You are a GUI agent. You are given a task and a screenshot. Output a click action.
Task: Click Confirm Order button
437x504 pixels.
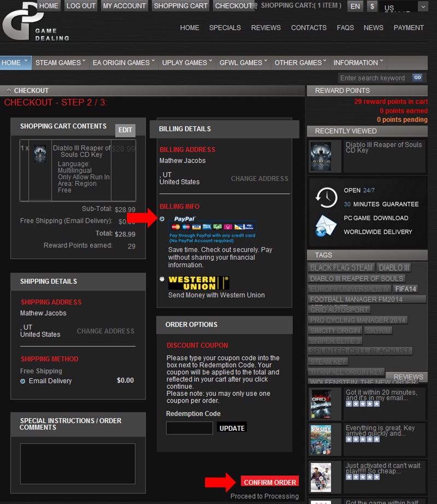(270, 482)
